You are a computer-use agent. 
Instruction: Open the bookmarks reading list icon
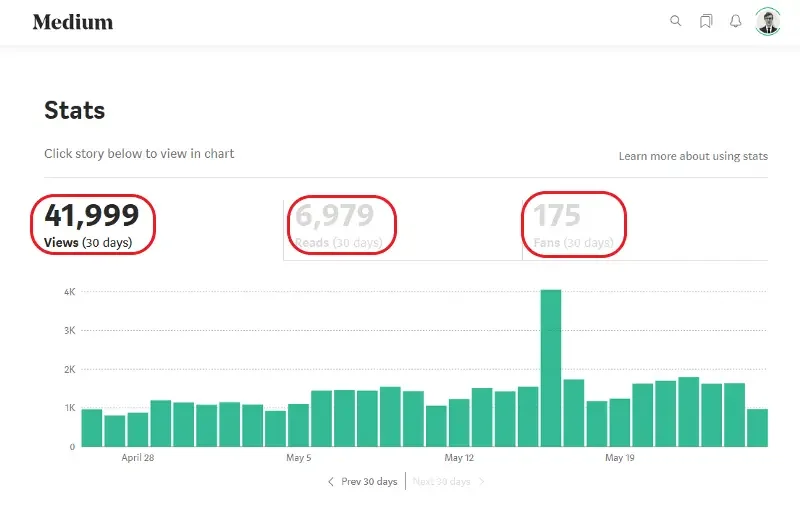tap(706, 21)
